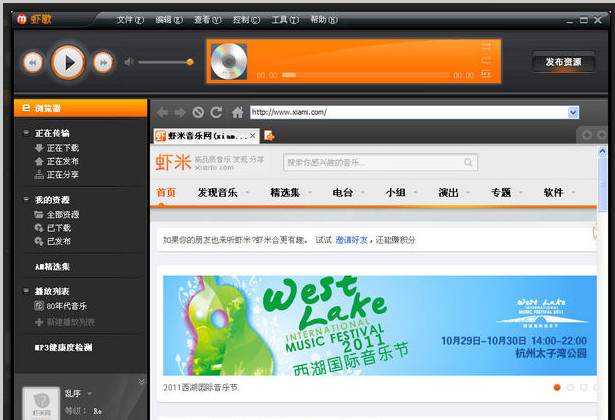Skip to the next track button
The height and width of the screenshot is (420, 615).
[103, 63]
